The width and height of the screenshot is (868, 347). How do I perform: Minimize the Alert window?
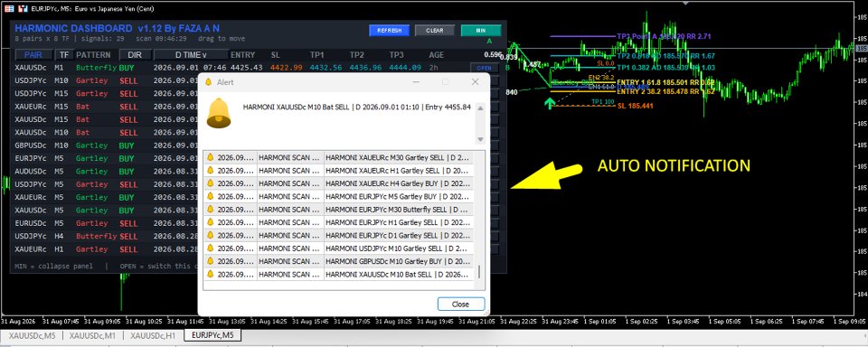click(x=416, y=82)
